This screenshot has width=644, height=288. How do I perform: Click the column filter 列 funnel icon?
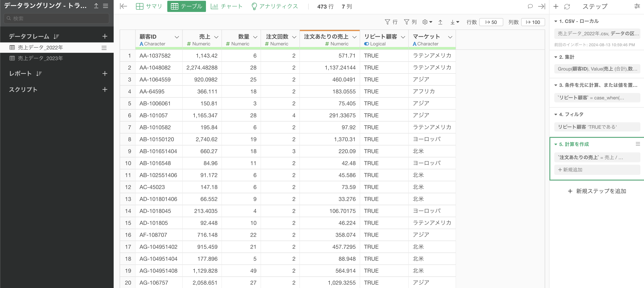(x=410, y=22)
